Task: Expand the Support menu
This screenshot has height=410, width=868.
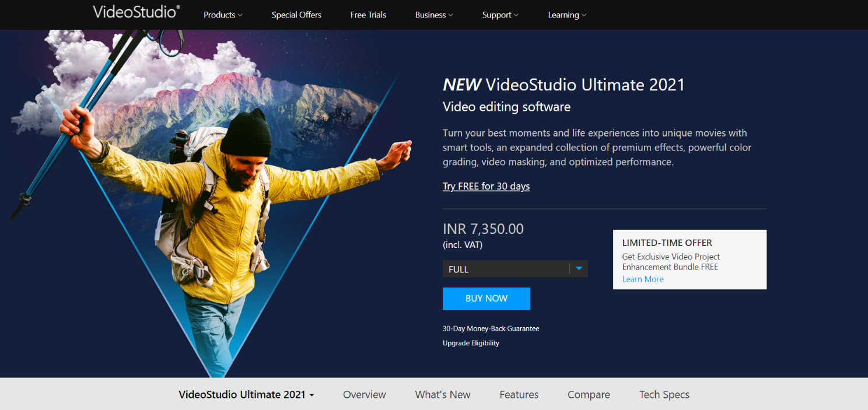Action: pos(501,15)
